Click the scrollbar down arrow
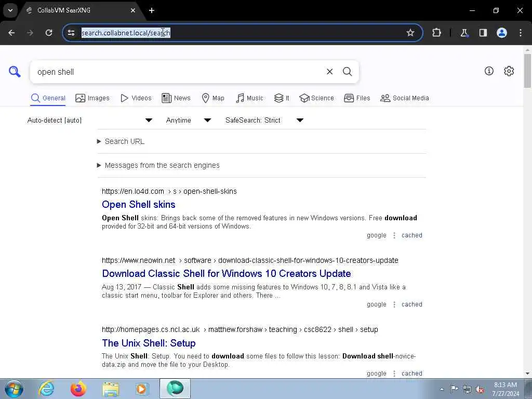Image resolution: width=532 pixels, height=399 pixels. (528, 374)
